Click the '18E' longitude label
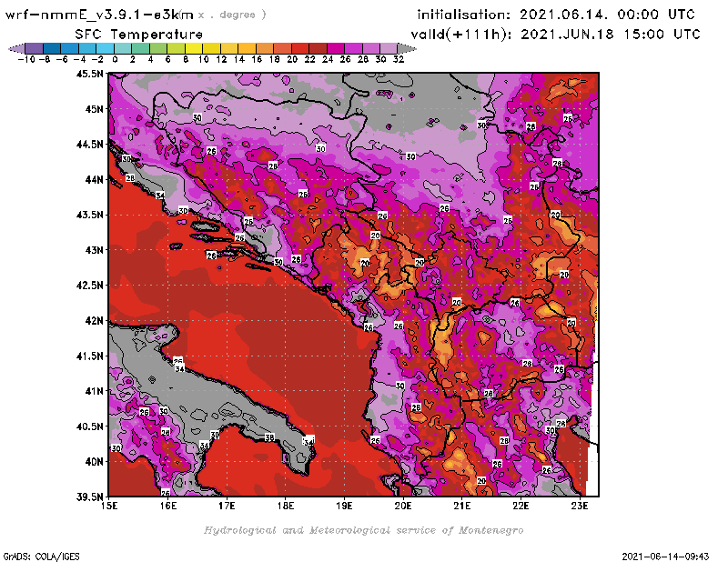Image resolution: width=728 pixels, height=562 pixels. point(286,507)
